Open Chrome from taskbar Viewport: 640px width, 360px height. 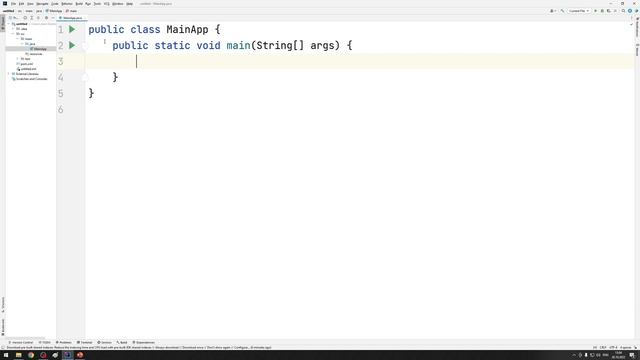pos(31,355)
